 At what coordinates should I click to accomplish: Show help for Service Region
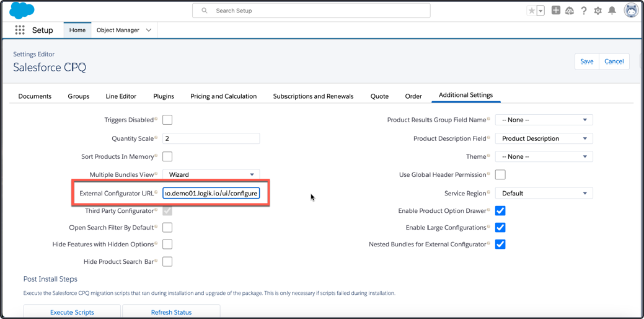tap(489, 193)
